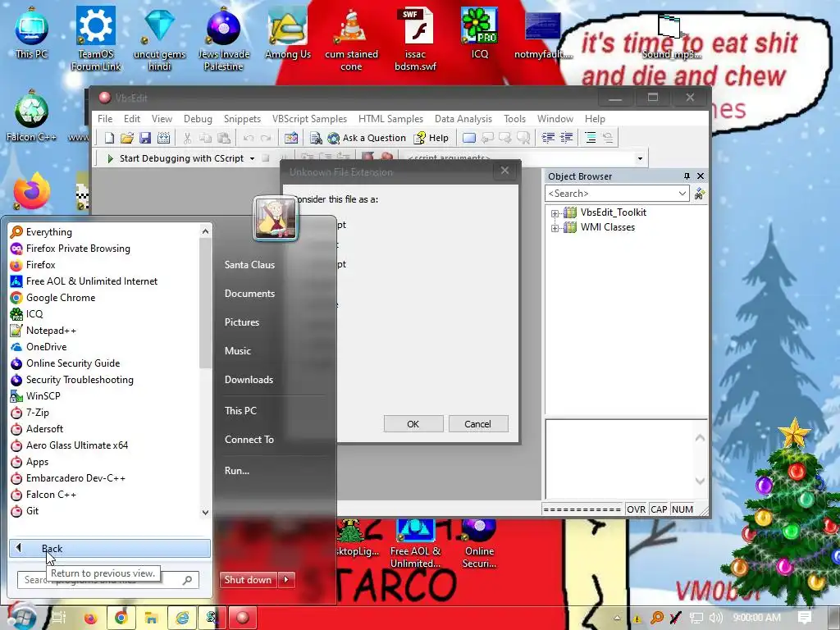The height and width of the screenshot is (630, 840).
Task: Open the Tools menu in VbsEdit
Action: click(x=514, y=119)
